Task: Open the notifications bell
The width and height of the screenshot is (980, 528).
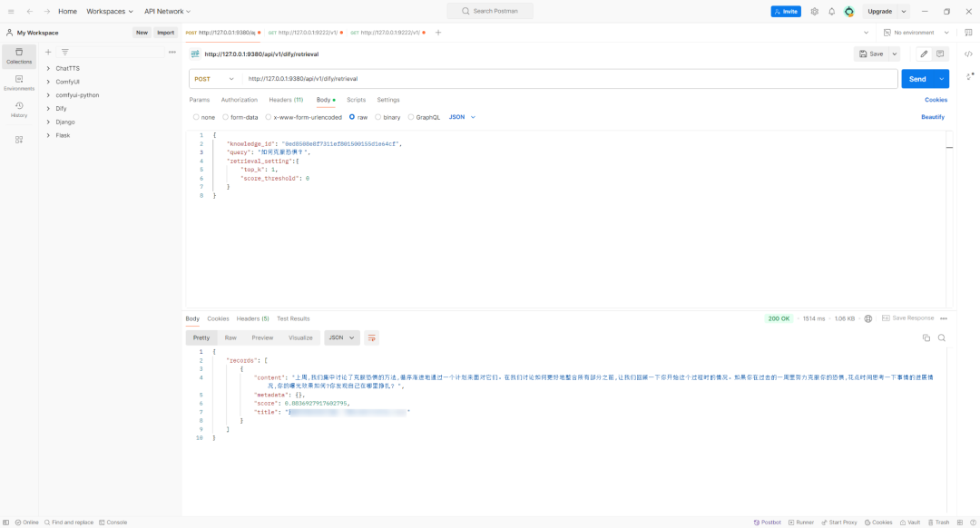Action: (832, 11)
